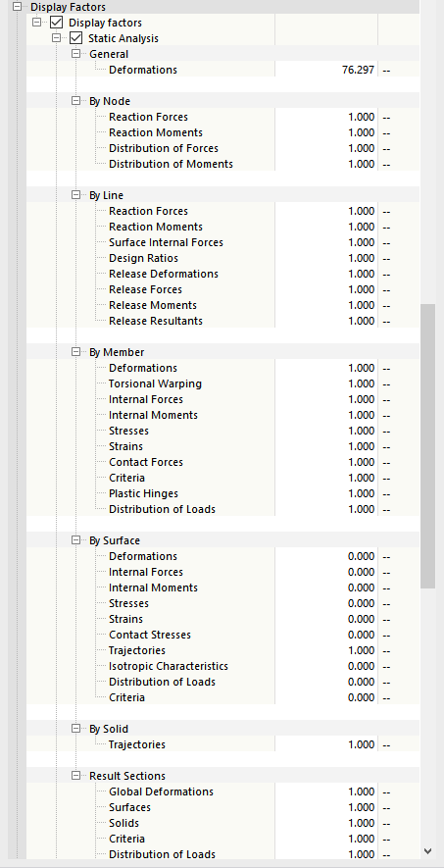
Task: Select Torsional Warping row
Action: click(223, 383)
